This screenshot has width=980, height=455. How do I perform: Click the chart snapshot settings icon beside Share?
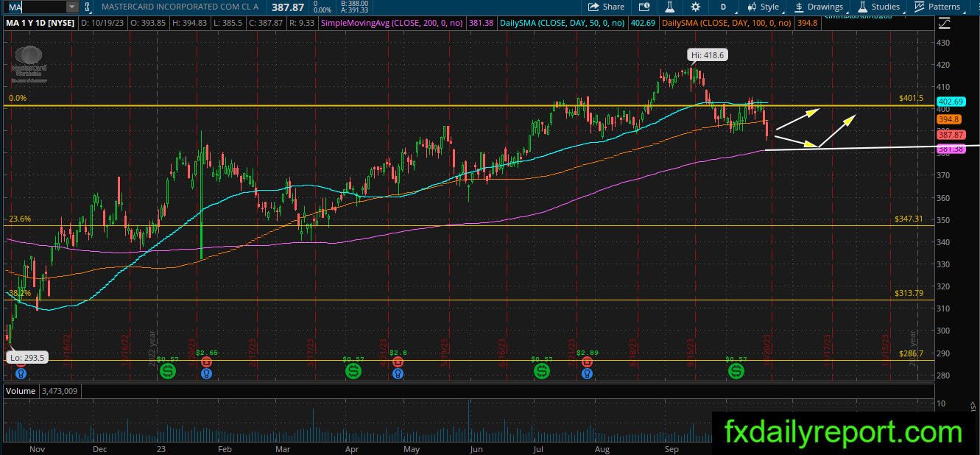pyautogui.click(x=644, y=7)
